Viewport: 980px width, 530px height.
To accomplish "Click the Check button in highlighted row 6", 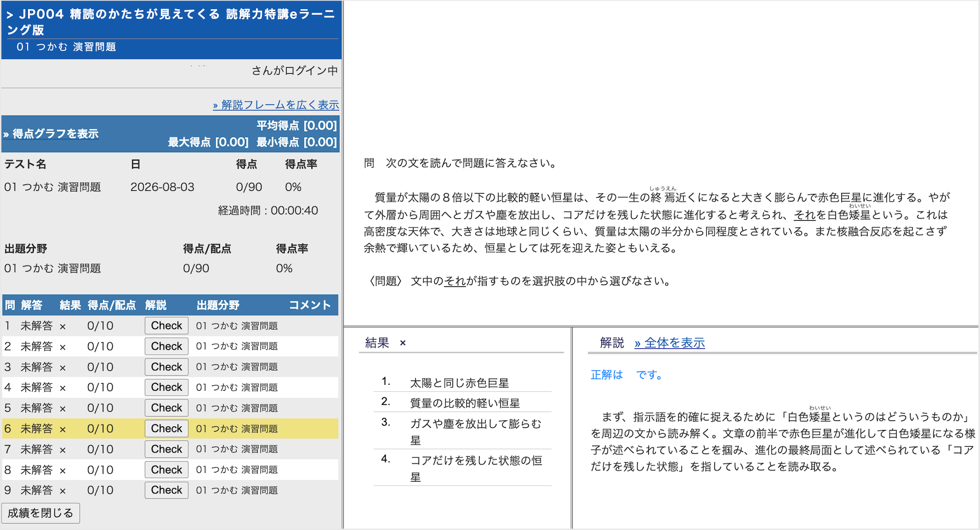I will (x=166, y=428).
